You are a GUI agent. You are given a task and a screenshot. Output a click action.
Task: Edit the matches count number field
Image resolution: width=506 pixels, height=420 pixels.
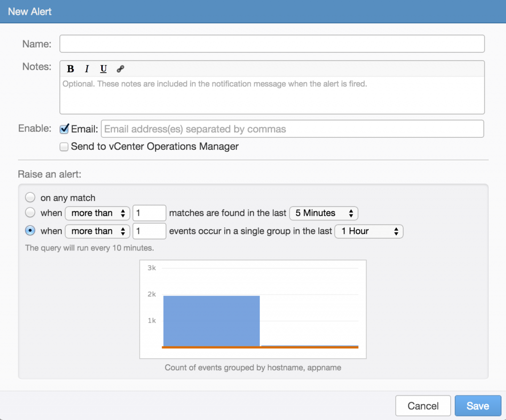(149, 213)
